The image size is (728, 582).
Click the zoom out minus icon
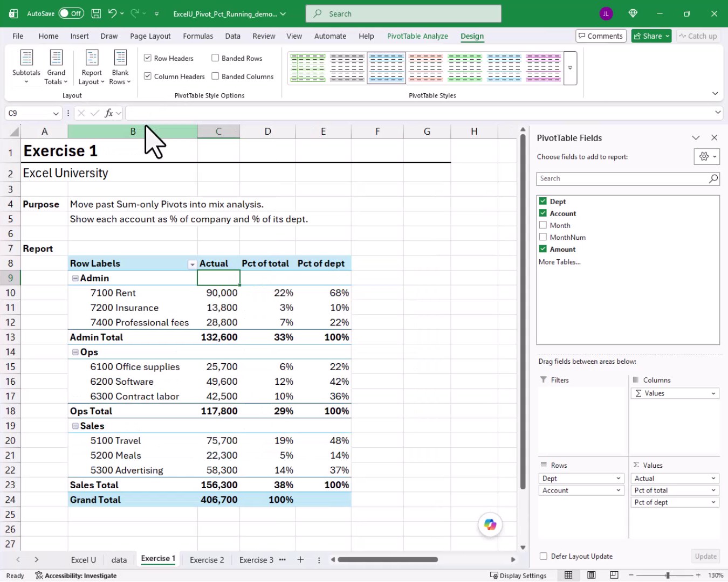click(x=631, y=575)
